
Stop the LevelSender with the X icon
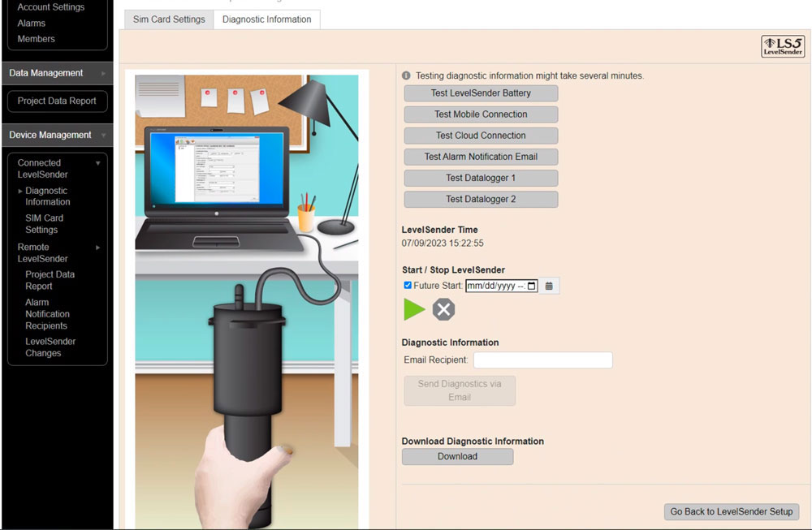point(443,309)
